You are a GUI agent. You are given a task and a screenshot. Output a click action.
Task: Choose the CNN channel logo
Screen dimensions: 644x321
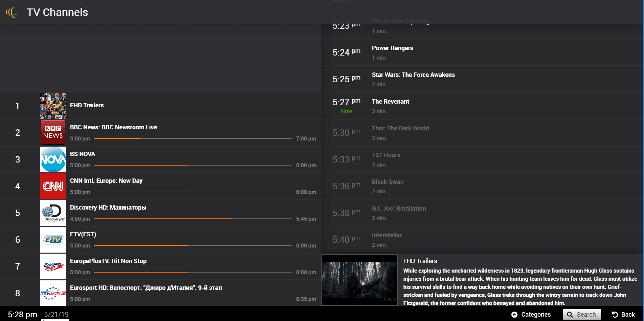pos(53,186)
